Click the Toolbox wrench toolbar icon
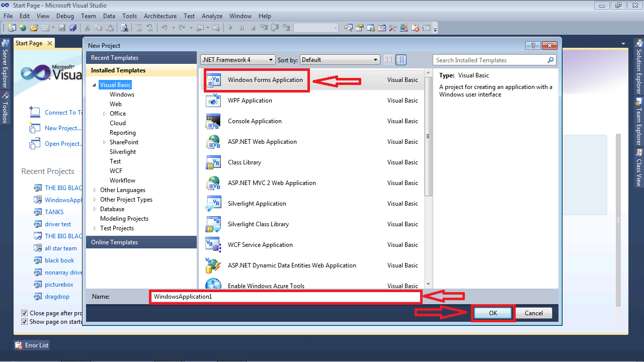 point(392,28)
